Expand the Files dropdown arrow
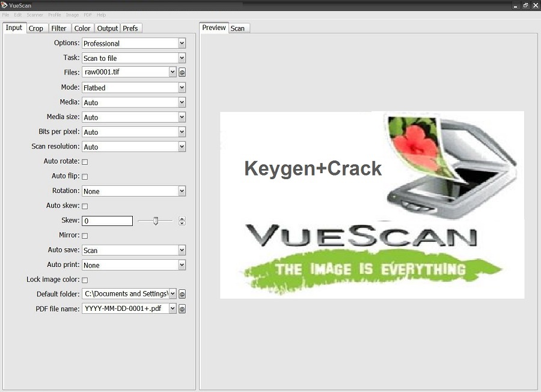This screenshot has height=392, width=541. tap(173, 72)
